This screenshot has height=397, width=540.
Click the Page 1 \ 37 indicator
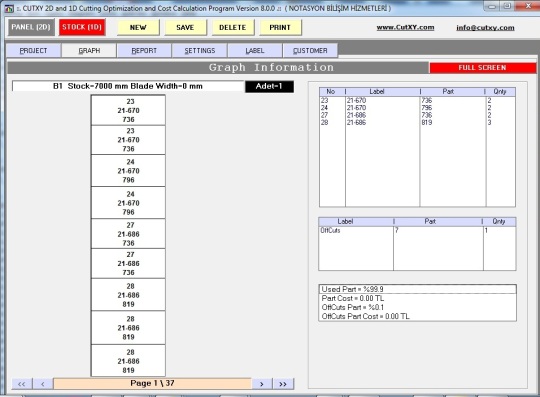[152, 384]
